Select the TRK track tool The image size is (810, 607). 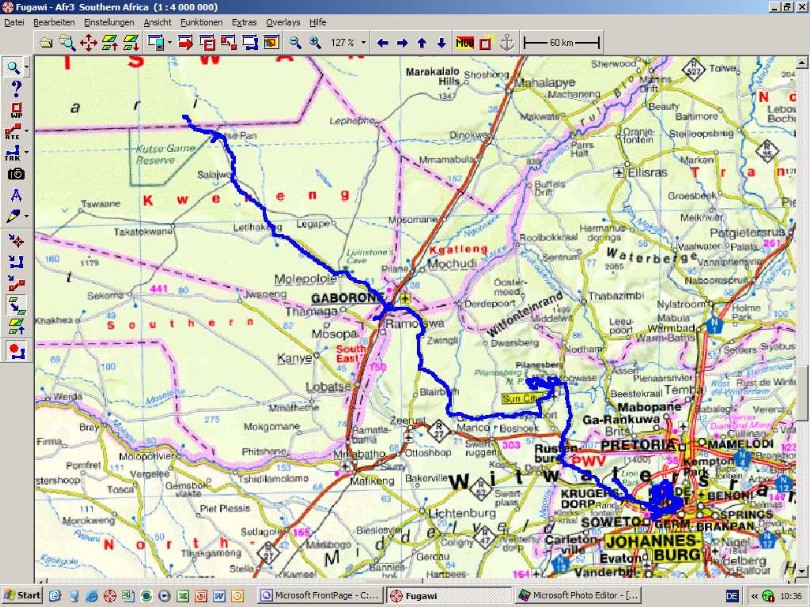pos(13,152)
